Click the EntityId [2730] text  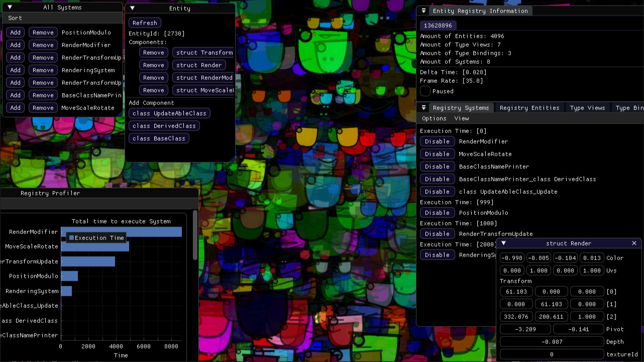[x=157, y=34]
